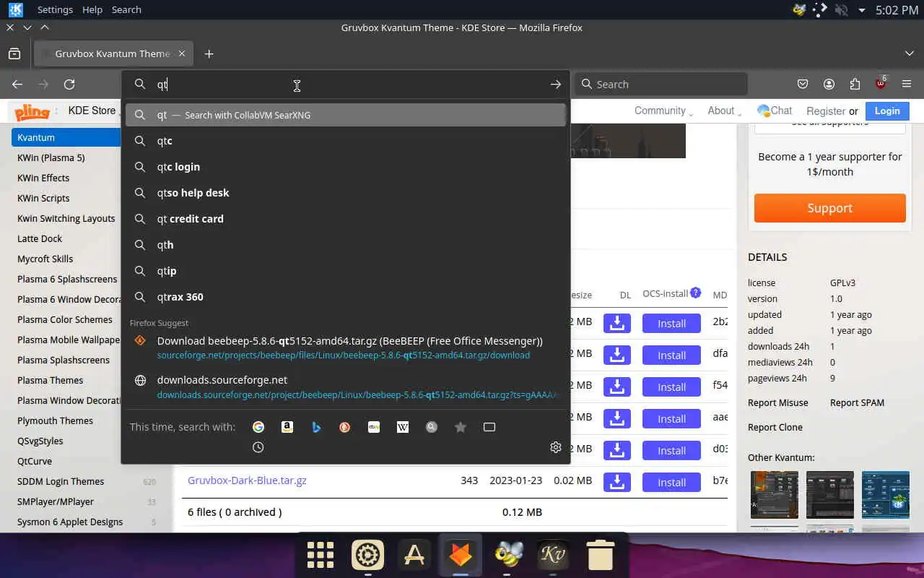
Task: Click the download icon in the 2b2 row
Action: pyautogui.click(x=617, y=323)
